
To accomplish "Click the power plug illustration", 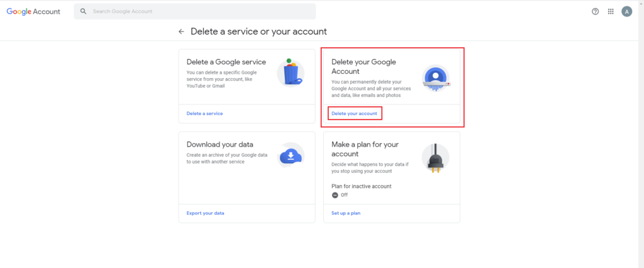I will tap(435, 159).
